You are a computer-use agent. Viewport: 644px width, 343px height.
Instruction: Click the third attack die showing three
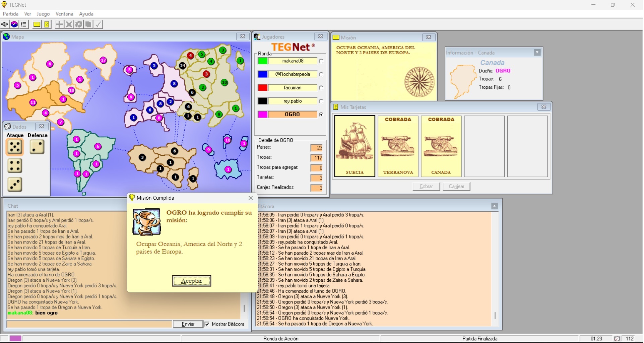(15, 185)
